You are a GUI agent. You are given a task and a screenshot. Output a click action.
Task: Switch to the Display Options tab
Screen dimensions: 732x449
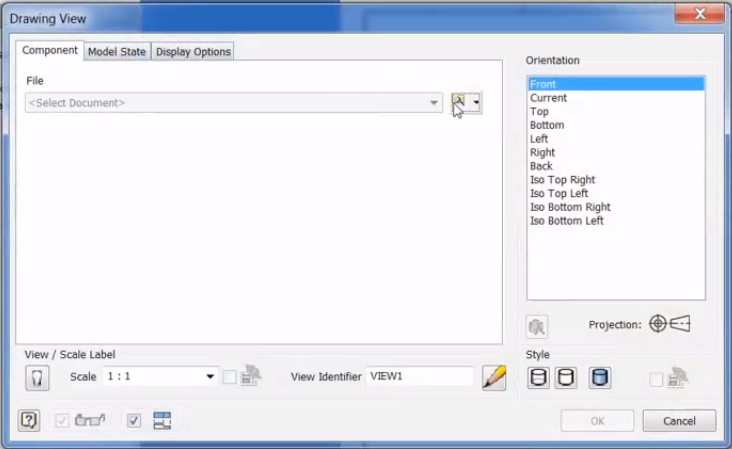[193, 52]
